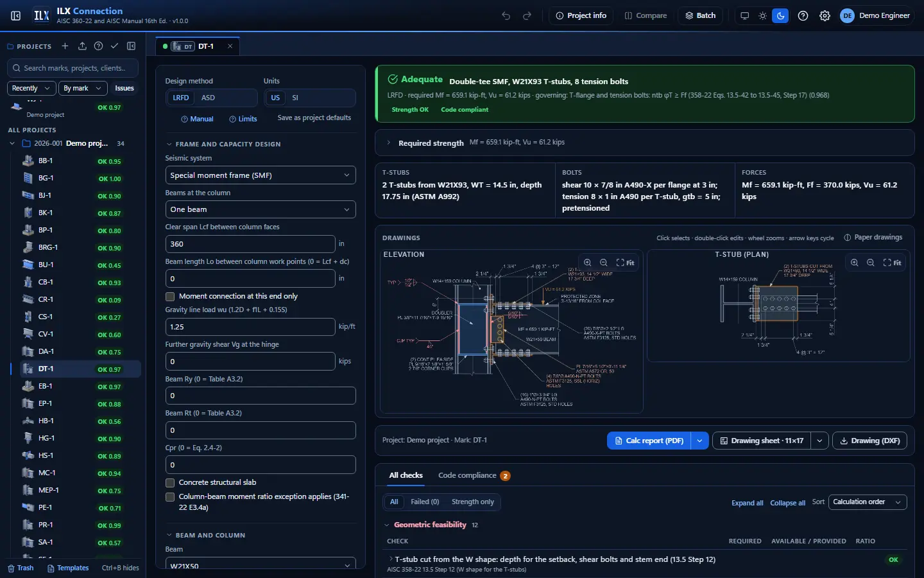Click the Manual link
924x578 pixels.
(x=197, y=119)
